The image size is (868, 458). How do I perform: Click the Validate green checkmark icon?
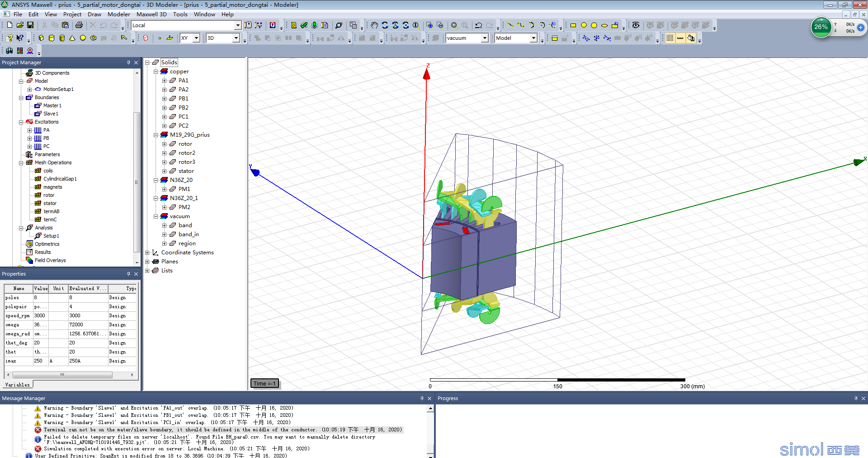304,25
